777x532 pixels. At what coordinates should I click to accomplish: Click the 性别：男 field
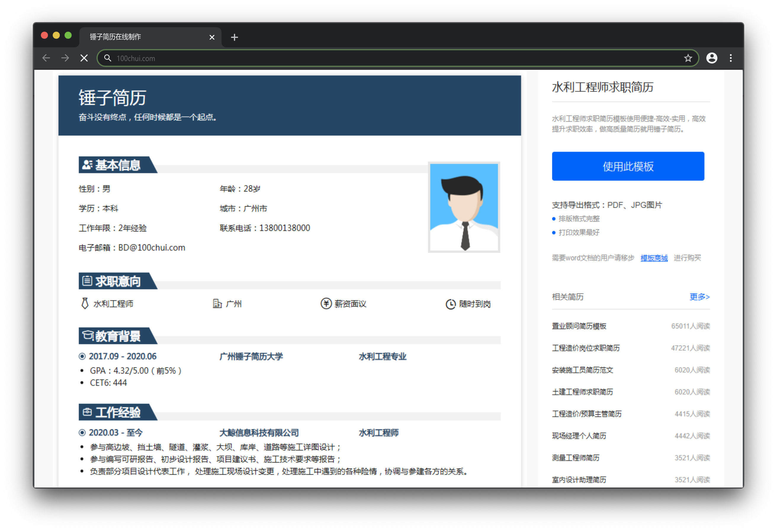pos(95,188)
